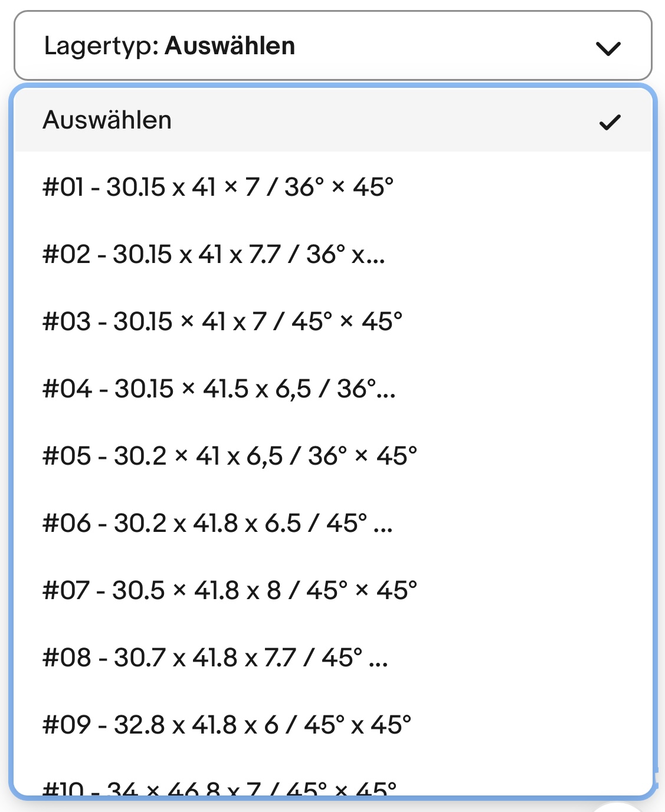The width and height of the screenshot is (665, 812).
Task: Click the Lagertyp label text
Action: pos(101,46)
